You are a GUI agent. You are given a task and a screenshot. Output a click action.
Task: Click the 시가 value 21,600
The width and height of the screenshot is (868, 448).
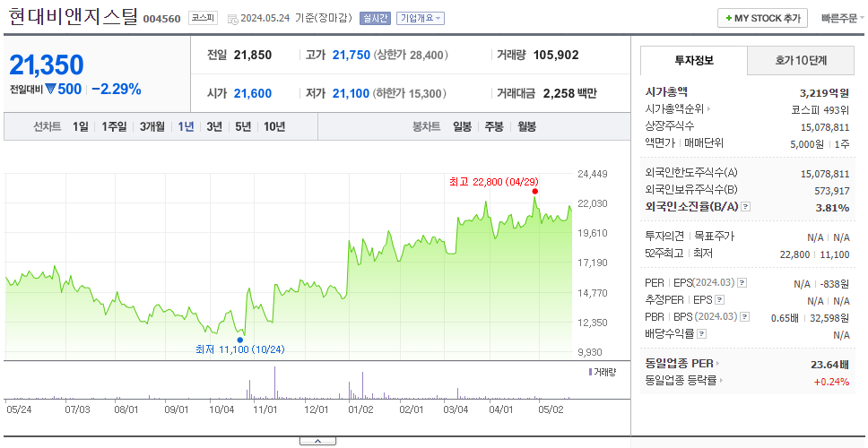pos(253,93)
